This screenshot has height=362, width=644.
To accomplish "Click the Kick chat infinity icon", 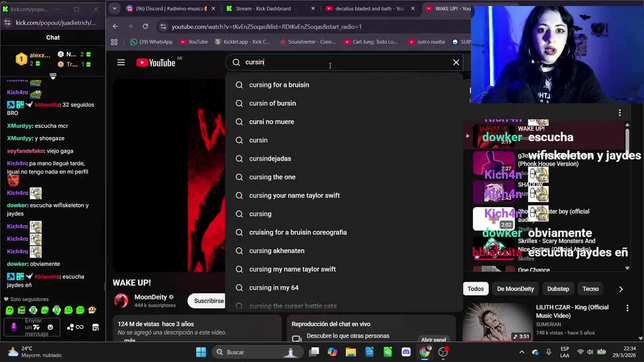I will point(79,327).
